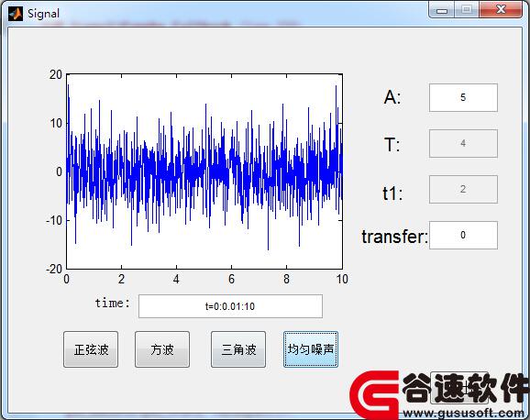
Task: Generate a square wave with 方波 button
Action: [162, 349]
